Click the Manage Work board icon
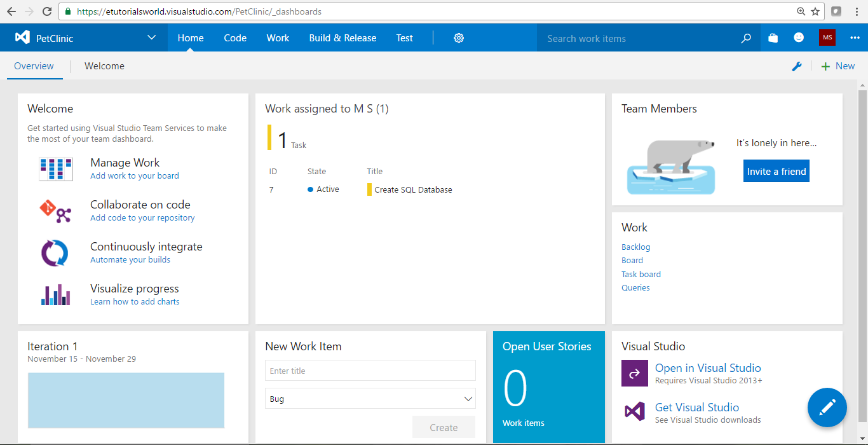Screen dimensions: 868x445 click(56, 169)
